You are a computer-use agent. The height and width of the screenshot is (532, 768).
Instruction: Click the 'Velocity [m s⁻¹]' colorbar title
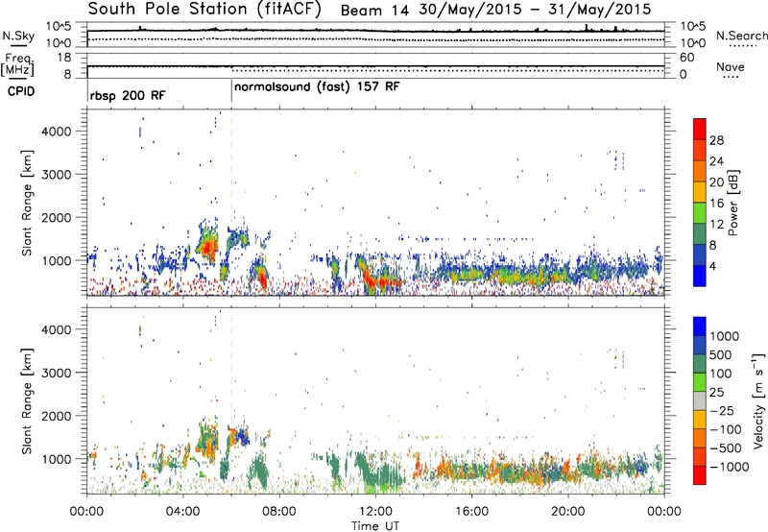[758, 400]
